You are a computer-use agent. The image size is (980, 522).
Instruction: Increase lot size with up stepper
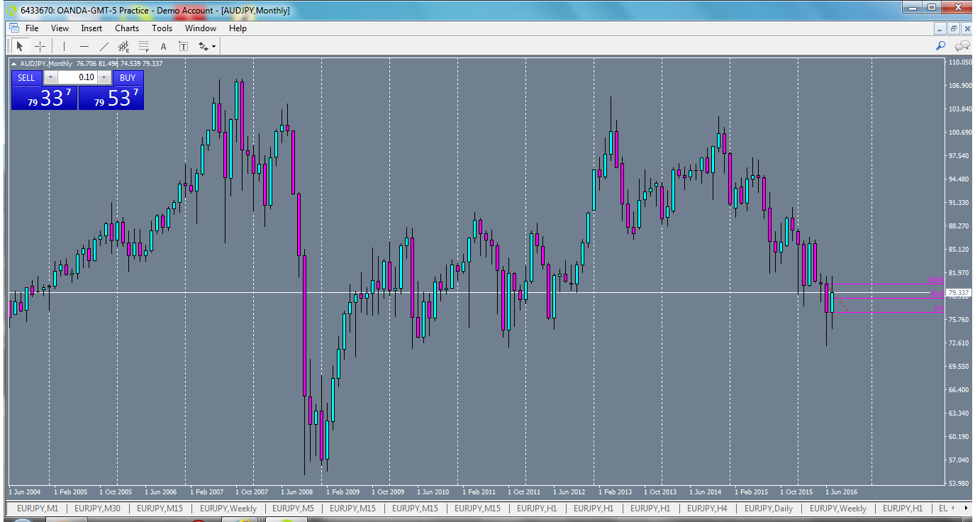104,77
